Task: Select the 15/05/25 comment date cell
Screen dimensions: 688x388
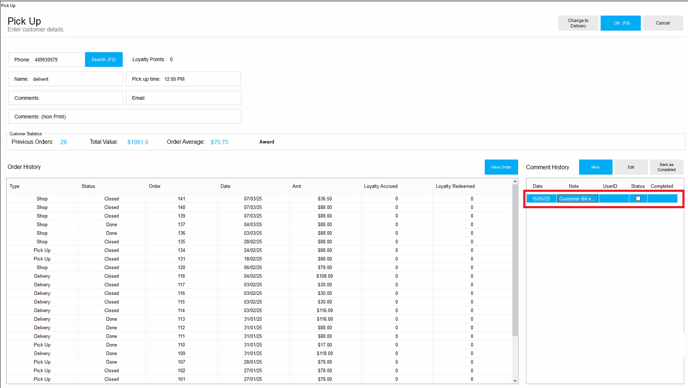Action: [541, 199]
